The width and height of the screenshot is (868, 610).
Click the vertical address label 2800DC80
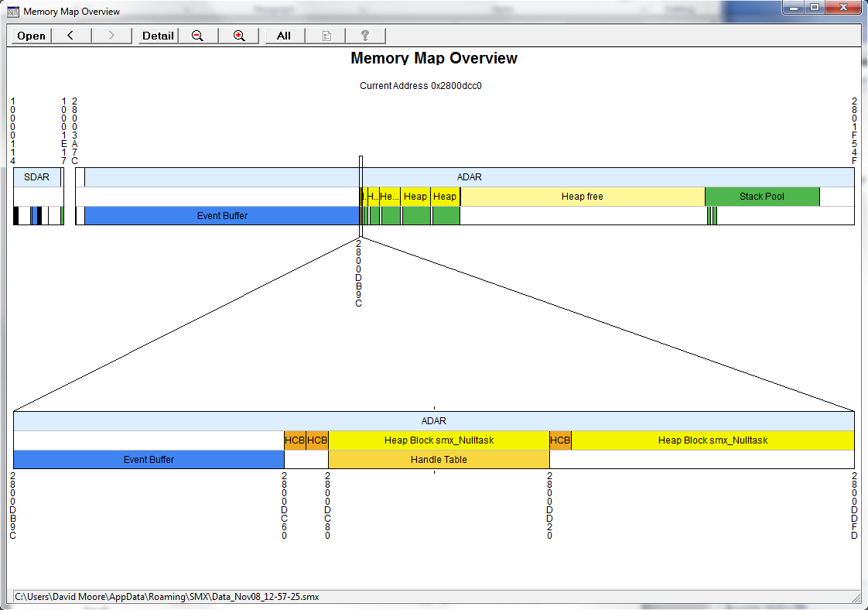point(328,505)
